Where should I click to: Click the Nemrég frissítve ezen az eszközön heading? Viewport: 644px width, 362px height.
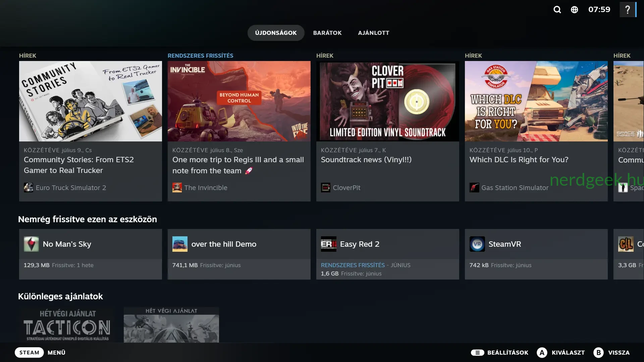click(88, 219)
